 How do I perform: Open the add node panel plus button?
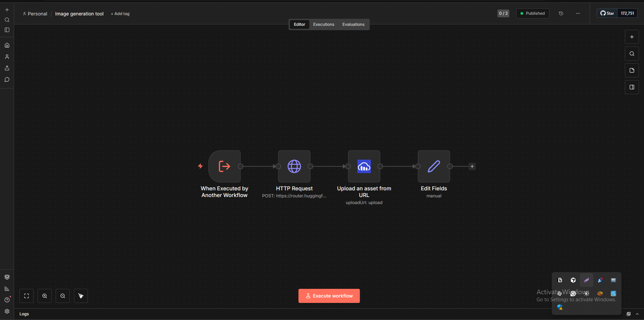pyautogui.click(x=632, y=37)
